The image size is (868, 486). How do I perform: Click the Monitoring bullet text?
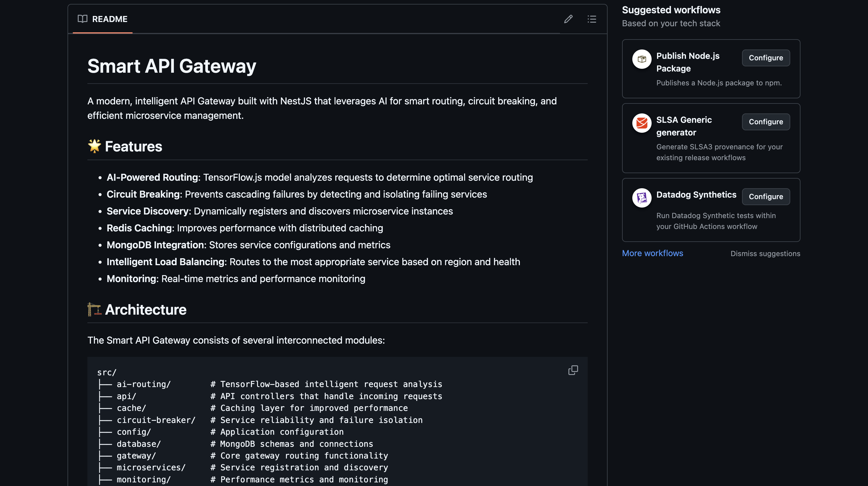tap(236, 278)
